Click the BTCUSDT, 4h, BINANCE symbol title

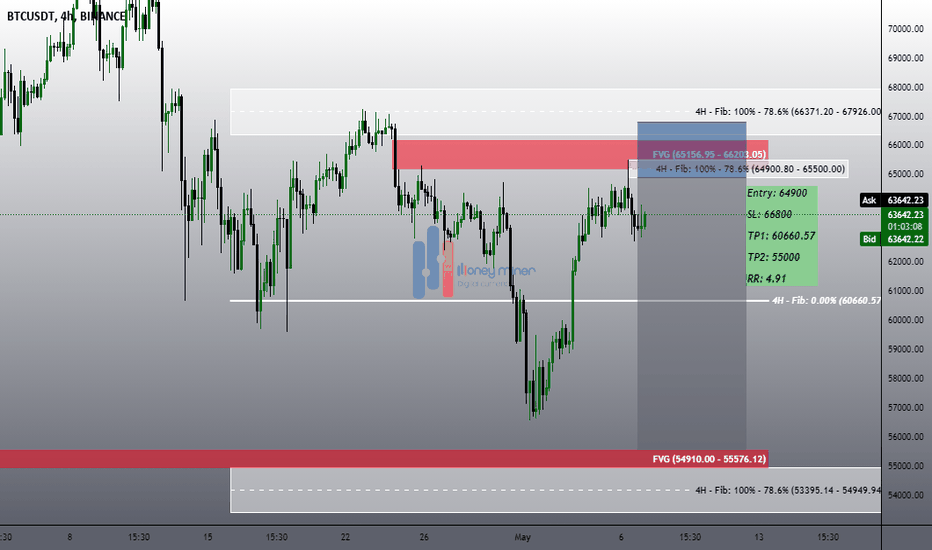(x=67, y=17)
